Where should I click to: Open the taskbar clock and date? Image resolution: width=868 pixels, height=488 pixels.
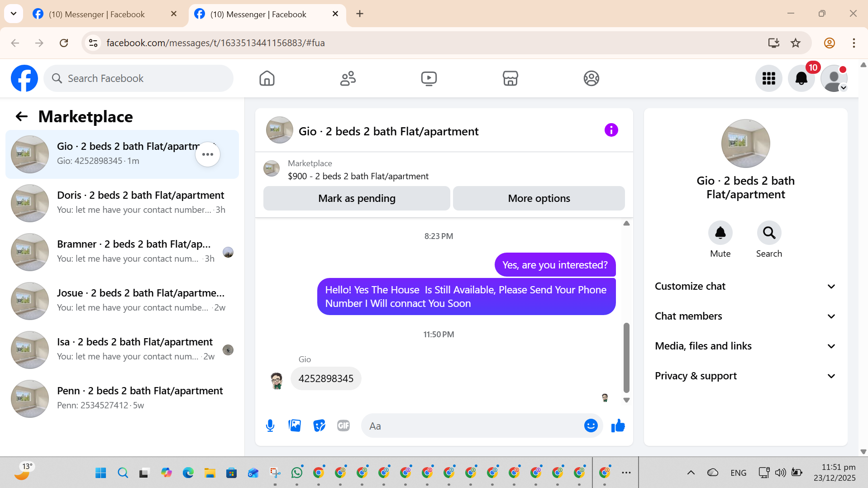pyautogui.click(x=835, y=473)
